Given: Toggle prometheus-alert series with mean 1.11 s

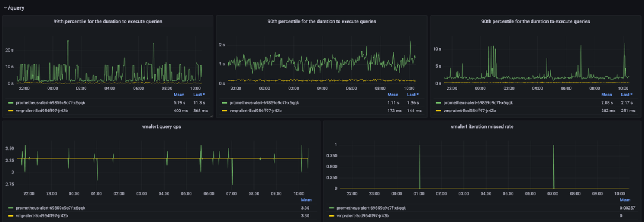Looking at the screenshot, I should coord(264,103).
